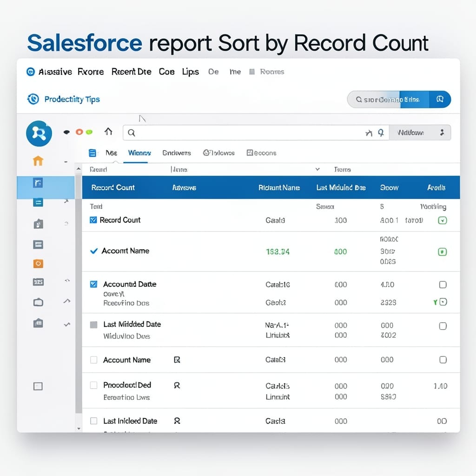The width and height of the screenshot is (476, 476).
Task: Click the empty square icon at the sidebar bottom
Action: coord(38,386)
